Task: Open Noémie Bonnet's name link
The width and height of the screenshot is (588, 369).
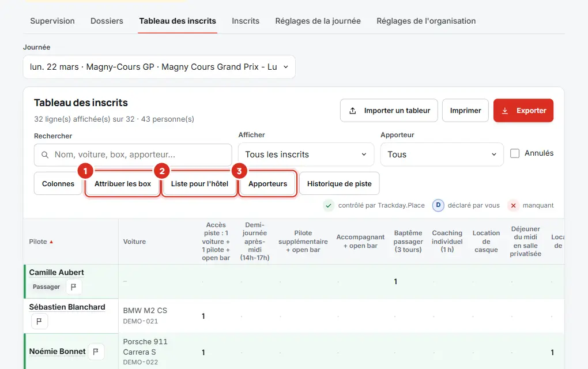Action: (58, 352)
